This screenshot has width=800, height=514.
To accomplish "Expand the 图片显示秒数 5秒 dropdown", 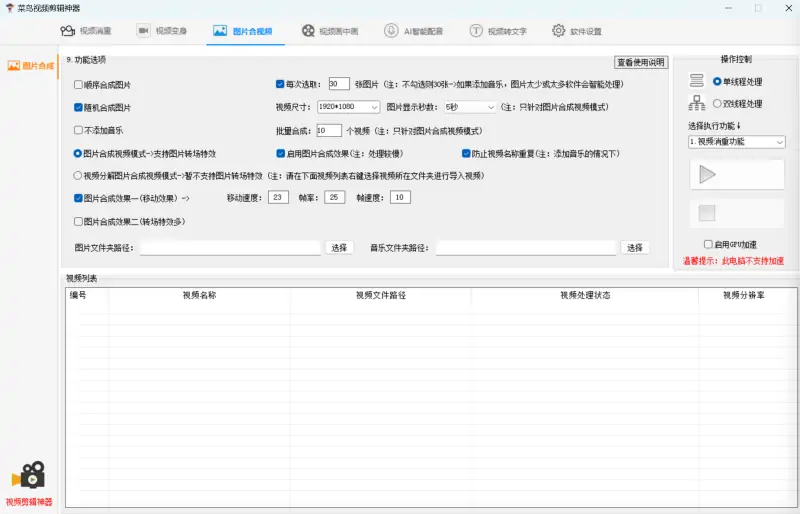I will click(x=469, y=107).
